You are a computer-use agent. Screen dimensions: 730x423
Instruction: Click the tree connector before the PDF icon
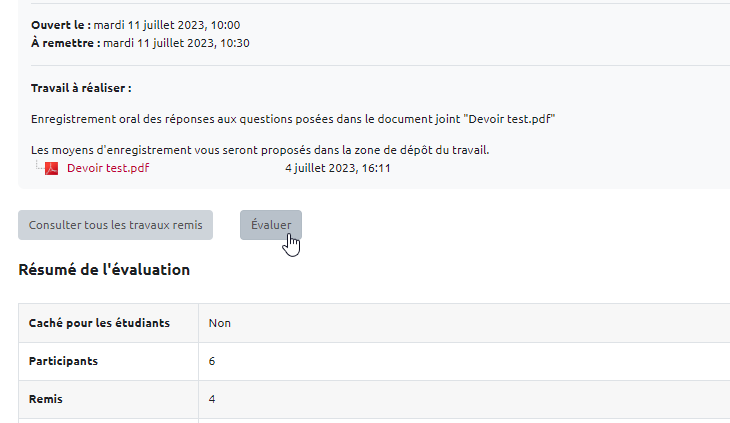point(38,166)
